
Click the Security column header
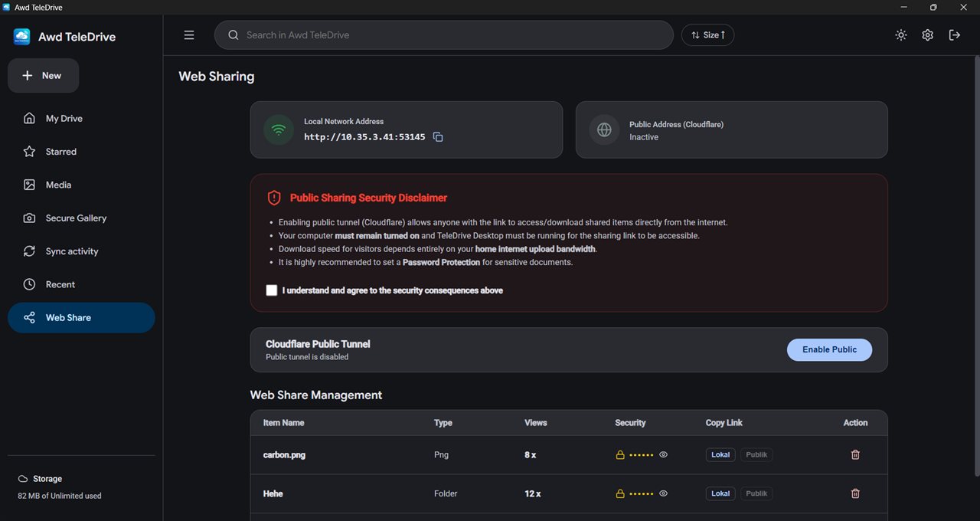[x=630, y=423]
